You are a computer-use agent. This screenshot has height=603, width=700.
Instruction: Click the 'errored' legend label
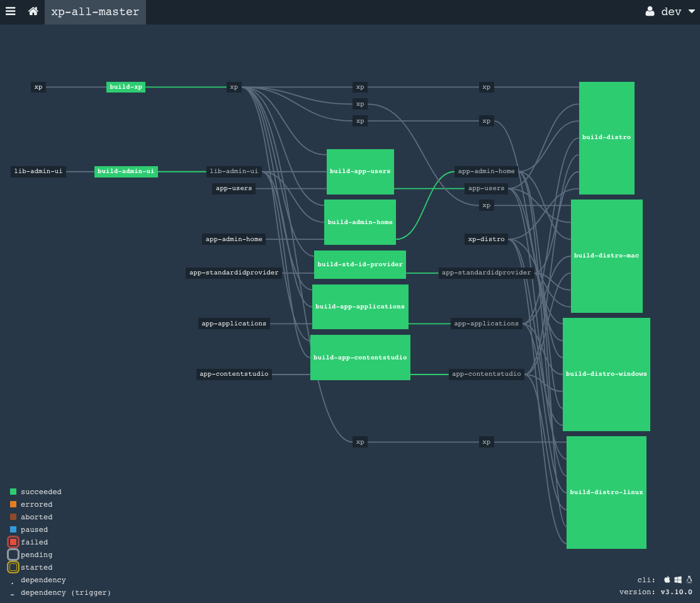(37, 504)
